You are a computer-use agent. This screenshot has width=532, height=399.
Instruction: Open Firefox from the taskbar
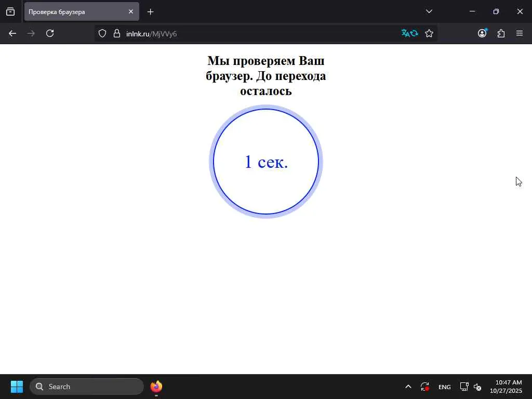click(156, 387)
